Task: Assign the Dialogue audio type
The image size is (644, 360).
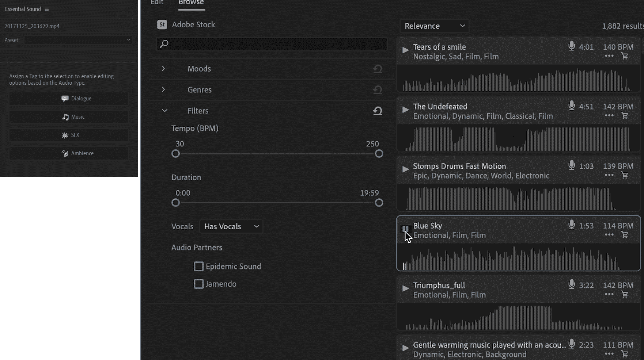Action: (69, 99)
